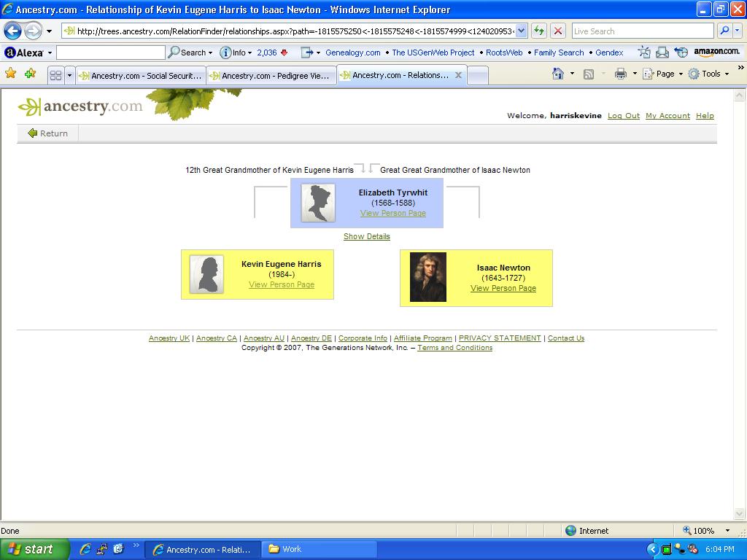747x560 pixels.
Task: Open the PRIVACY STATEMENT link
Action: (x=500, y=338)
